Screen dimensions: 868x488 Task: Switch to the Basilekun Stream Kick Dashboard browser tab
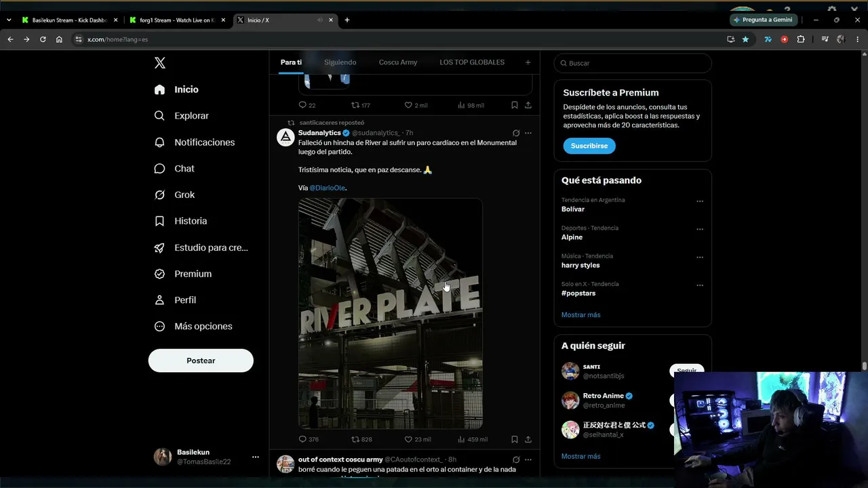coord(70,20)
